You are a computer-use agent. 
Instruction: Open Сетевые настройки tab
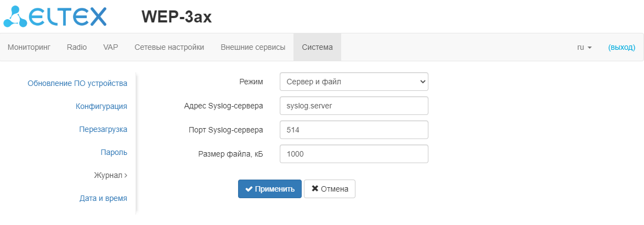pos(169,47)
